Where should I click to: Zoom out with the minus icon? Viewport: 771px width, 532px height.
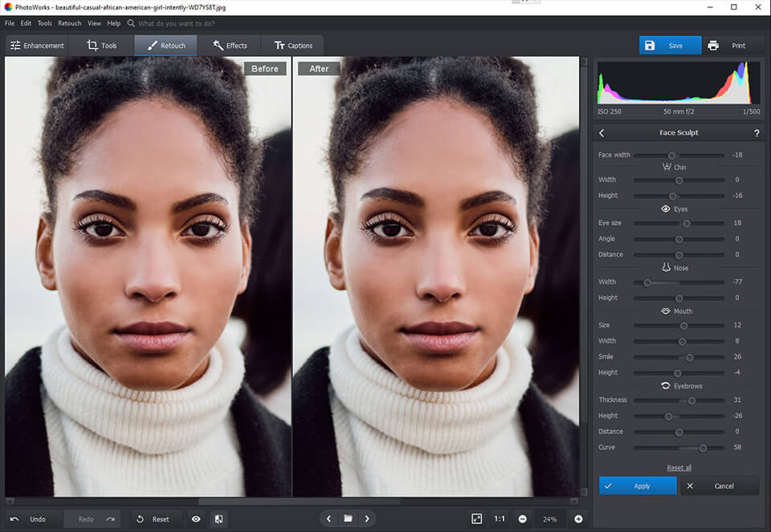click(x=523, y=519)
